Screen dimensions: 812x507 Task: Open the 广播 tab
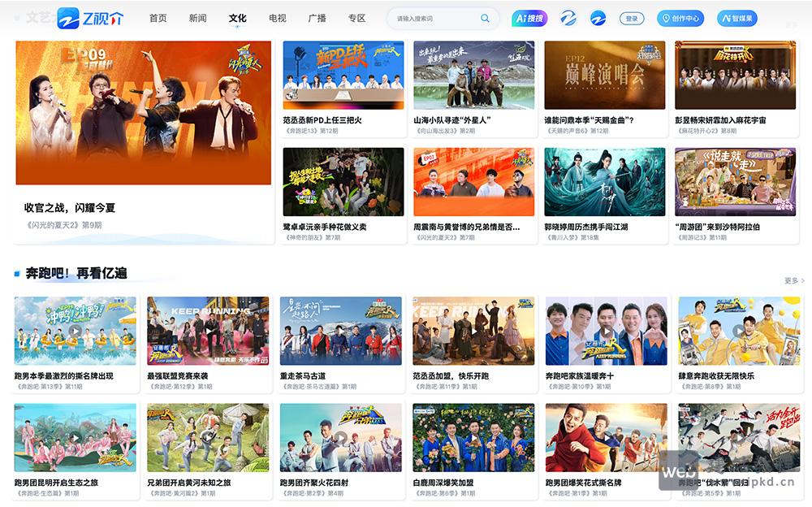point(317,18)
